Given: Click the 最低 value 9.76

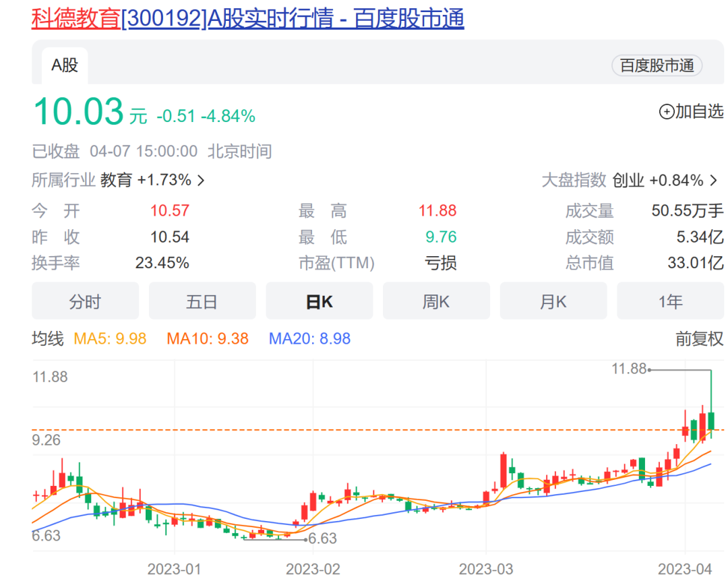Looking at the screenshot, I should click(x=441, y=237).
